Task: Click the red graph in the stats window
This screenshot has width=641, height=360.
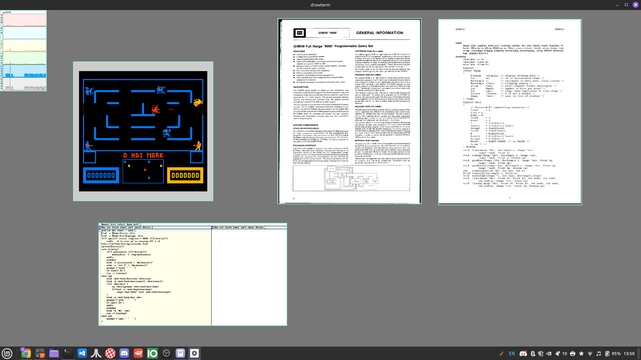Action: pos(24,21)
